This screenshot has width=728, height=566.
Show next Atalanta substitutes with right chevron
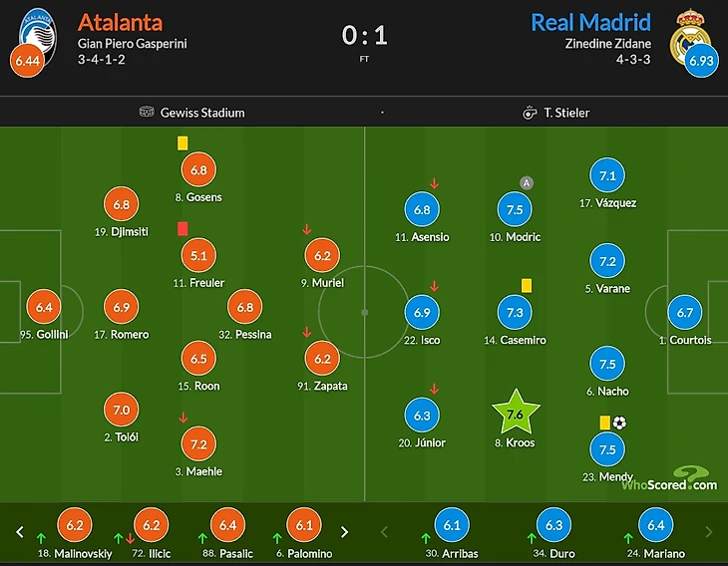click(344, 532)
